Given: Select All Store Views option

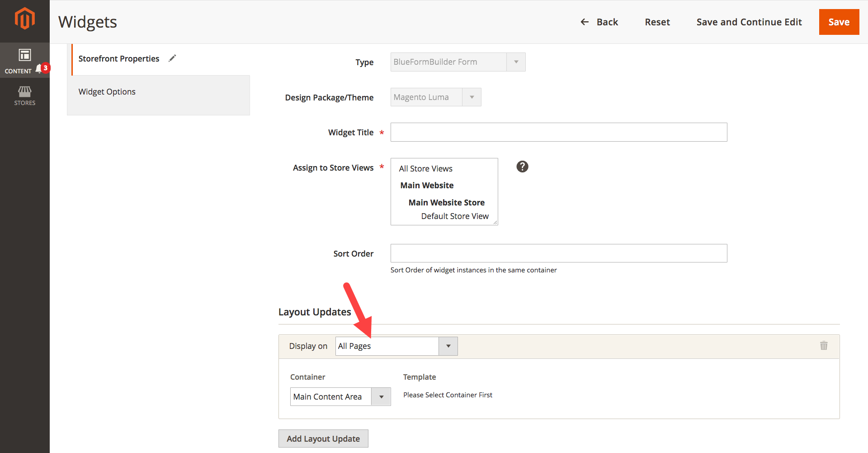Looking at the screenshot, I should tap(425, 168).
